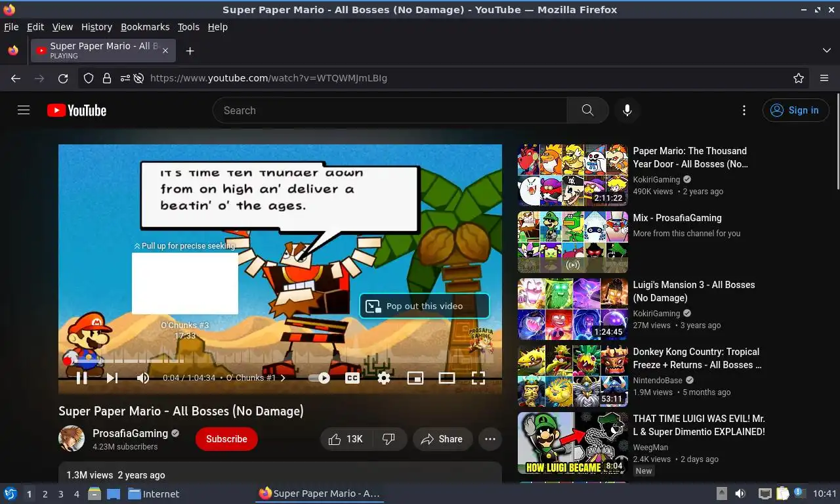Expand the O' Chunks #1 chapter list
The height and width of the screenshot is (504, 840).
[x=256, y=378]
